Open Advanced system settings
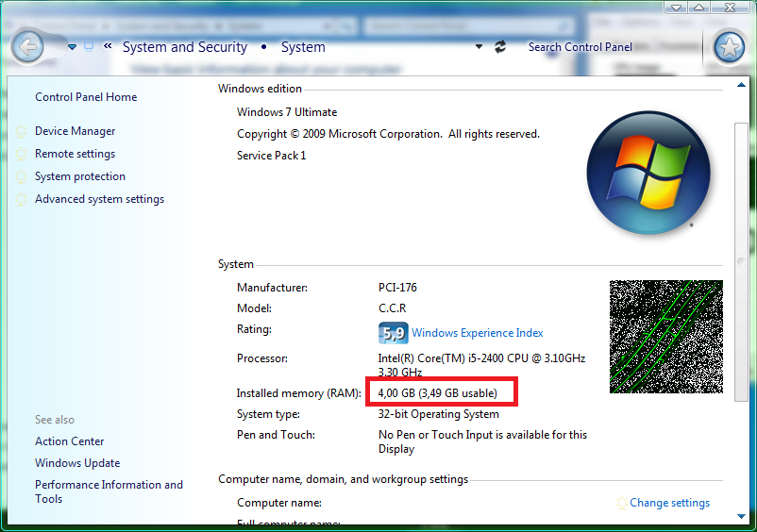This screenshot has height=532, width=757. tap(99, 199)
